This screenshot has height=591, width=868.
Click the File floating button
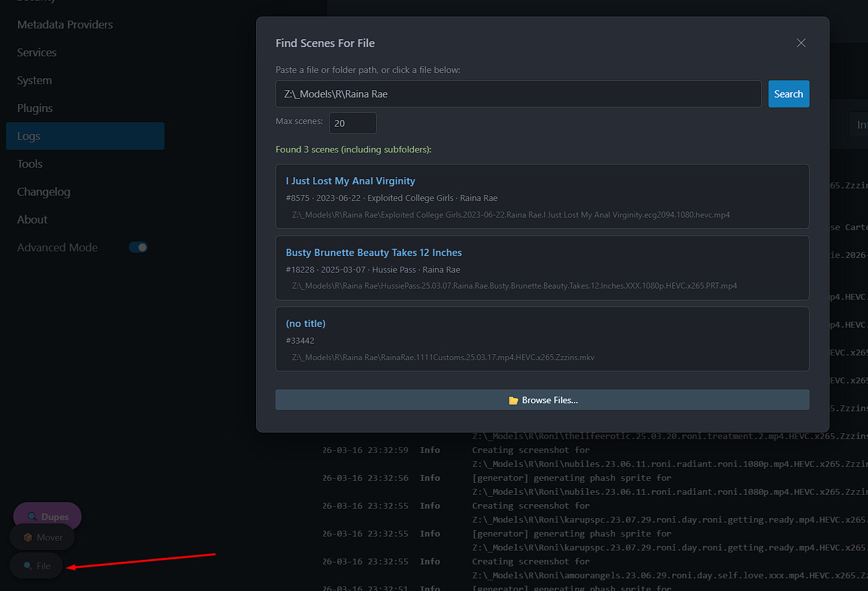36,566
